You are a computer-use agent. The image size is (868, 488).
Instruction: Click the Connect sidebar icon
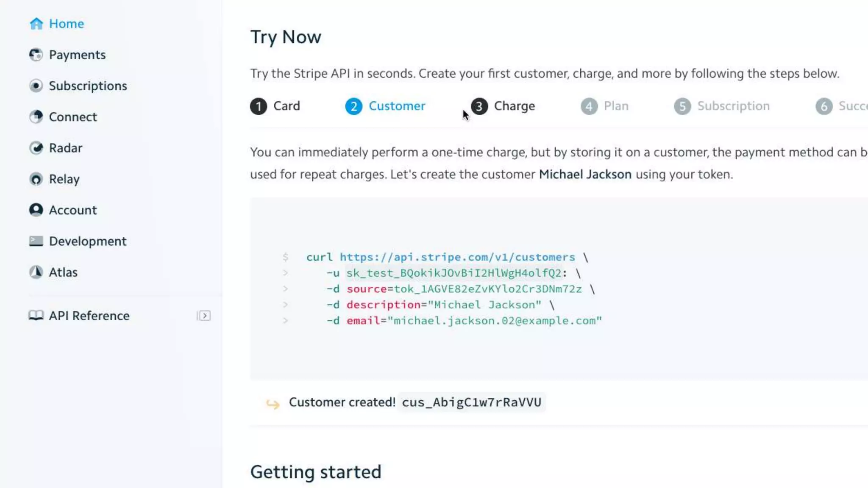(x=36, y=117)
